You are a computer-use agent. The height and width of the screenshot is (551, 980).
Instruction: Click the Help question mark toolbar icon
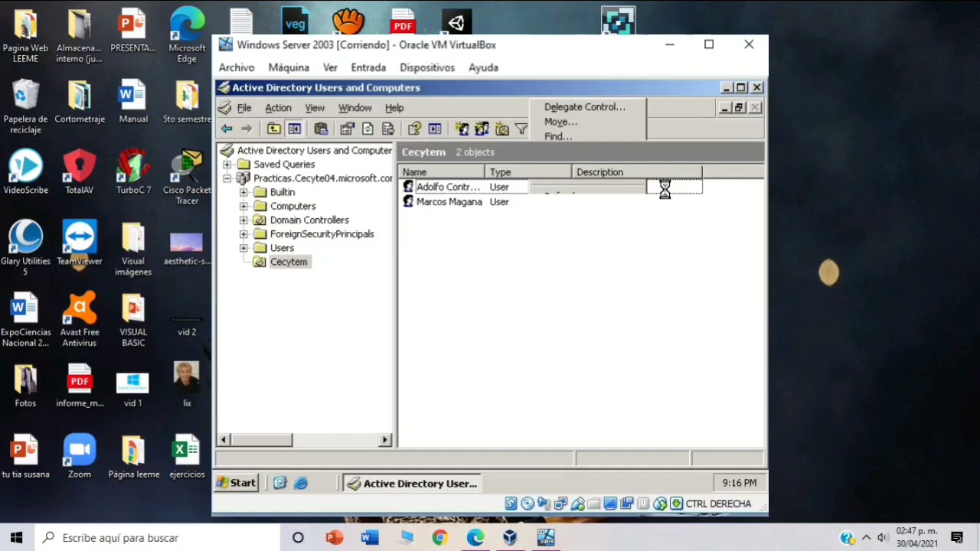(x=414, y=129)
